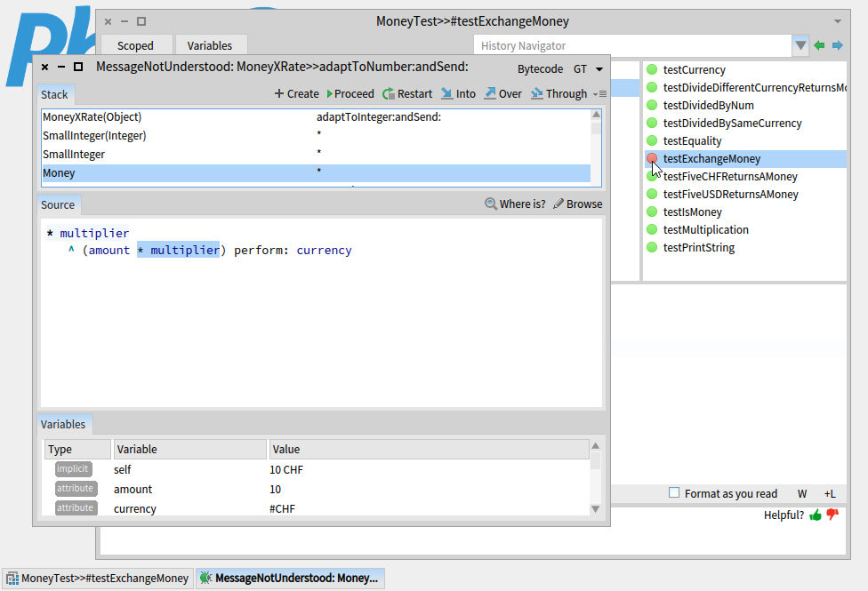Click the Bytecode button
Viewport: 868px width, 591px height.
pyautogui.click(x=541, y=69)
